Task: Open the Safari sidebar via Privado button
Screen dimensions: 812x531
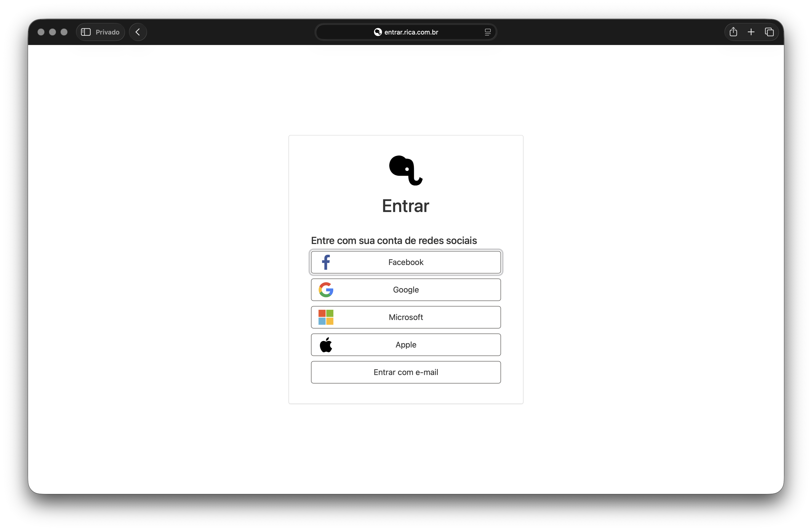Action: (x=100, y=32)
